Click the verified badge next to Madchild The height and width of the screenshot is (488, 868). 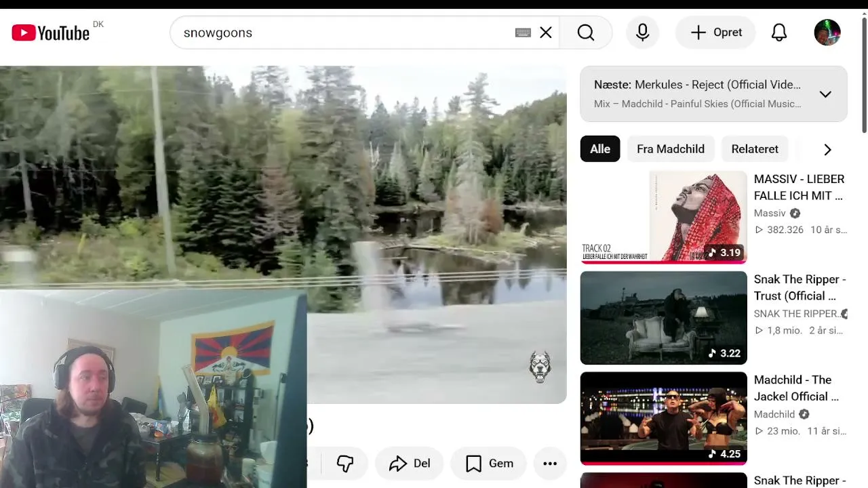(804, 414)
